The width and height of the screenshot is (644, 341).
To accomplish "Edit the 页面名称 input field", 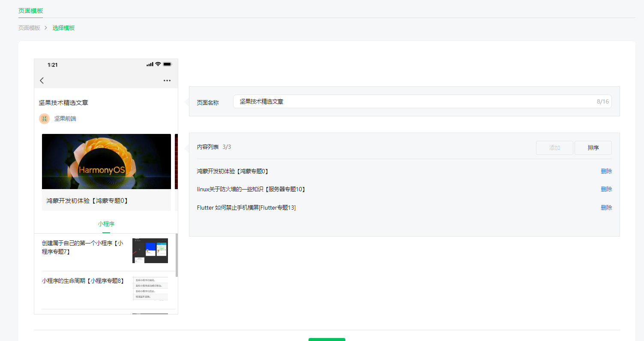I will point(422,101).
